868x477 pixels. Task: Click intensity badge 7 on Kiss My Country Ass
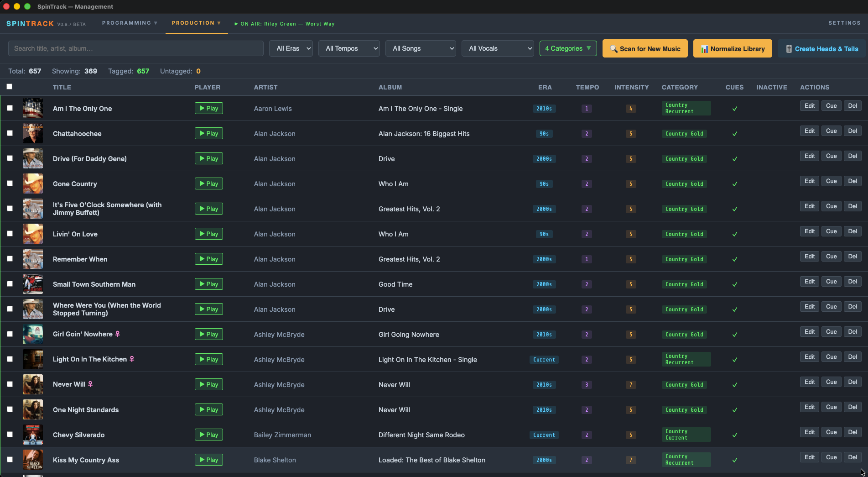[x=631, y=460]
